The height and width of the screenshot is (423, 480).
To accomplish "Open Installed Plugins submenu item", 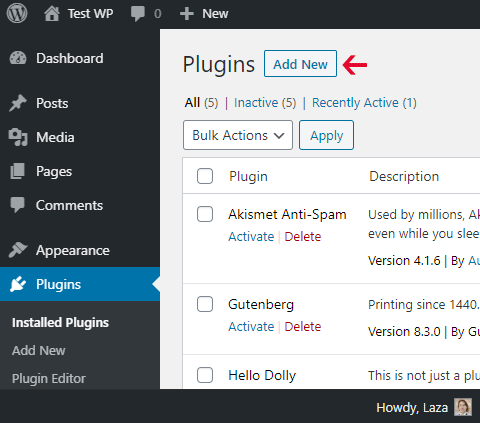I will pyautogui.click(x=60, y=323).
